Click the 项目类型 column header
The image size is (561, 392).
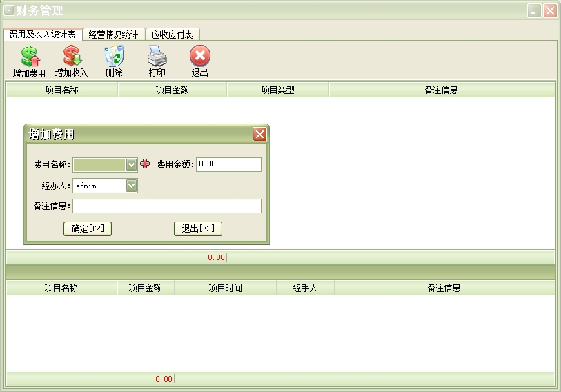pos(277,90)
